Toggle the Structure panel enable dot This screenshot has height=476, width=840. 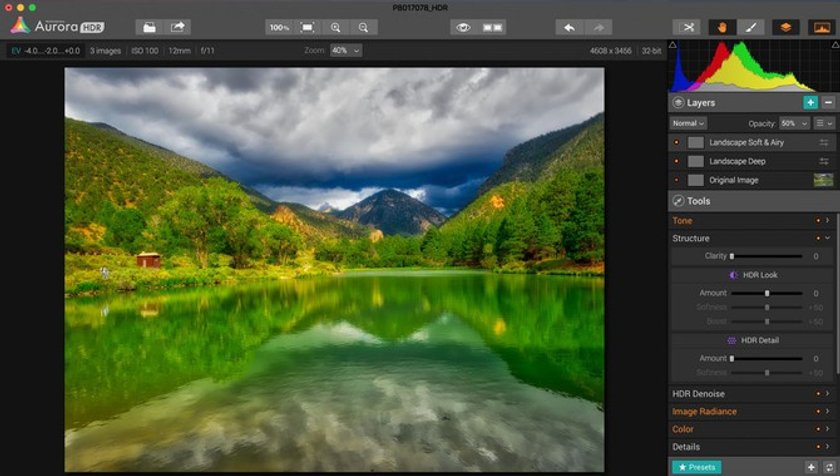(818, 238)
